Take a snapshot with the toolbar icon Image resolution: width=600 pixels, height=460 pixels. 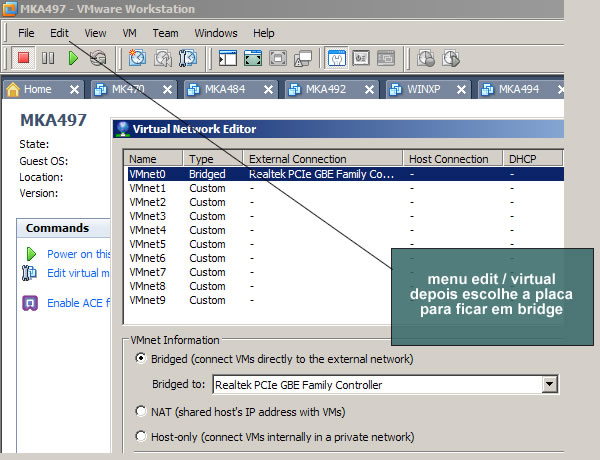pos(137,58)
